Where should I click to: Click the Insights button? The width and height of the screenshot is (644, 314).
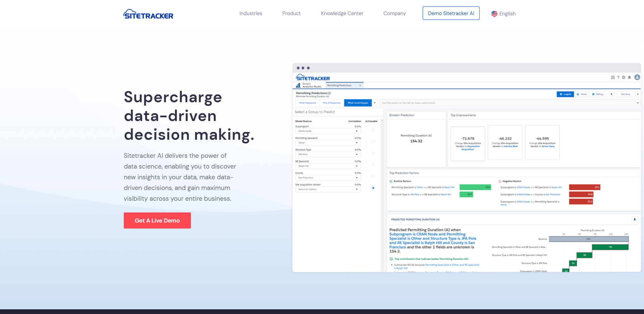coord(565,94)
